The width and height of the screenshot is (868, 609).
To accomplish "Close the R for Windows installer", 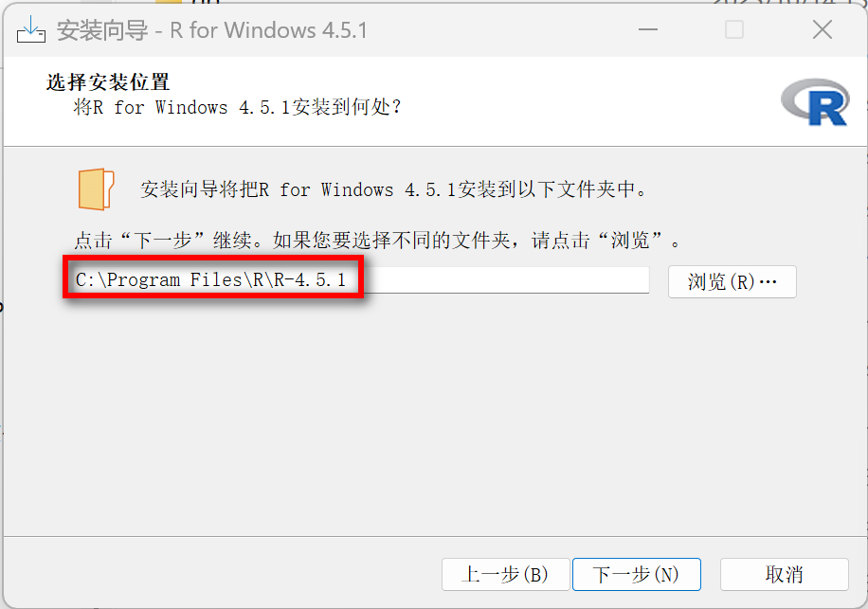I will (x=823, y=29).
